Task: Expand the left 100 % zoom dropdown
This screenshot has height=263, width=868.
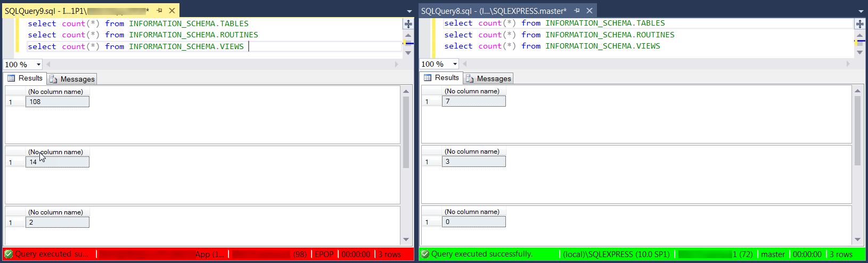Action: tap(38, 65)
